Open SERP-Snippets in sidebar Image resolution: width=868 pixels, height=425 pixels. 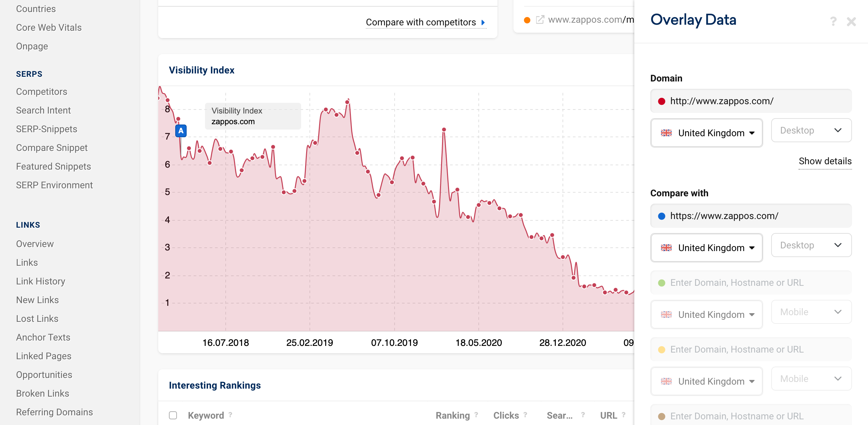[x=46, y=129]
